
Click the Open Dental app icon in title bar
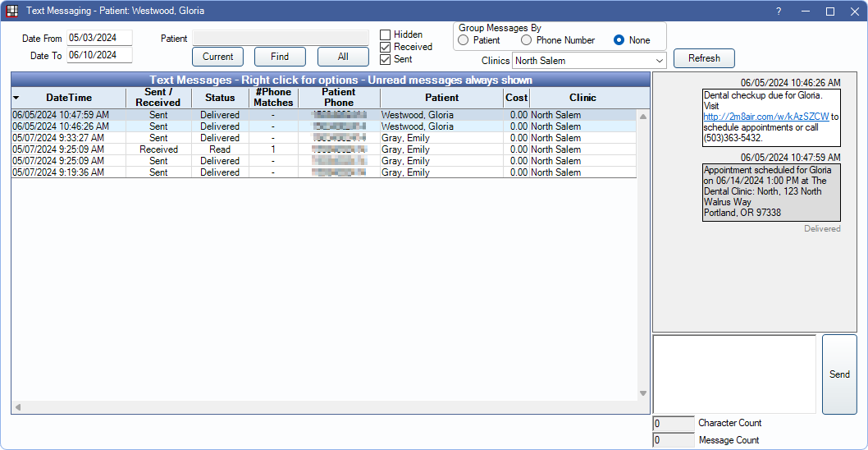coord(12,11)
